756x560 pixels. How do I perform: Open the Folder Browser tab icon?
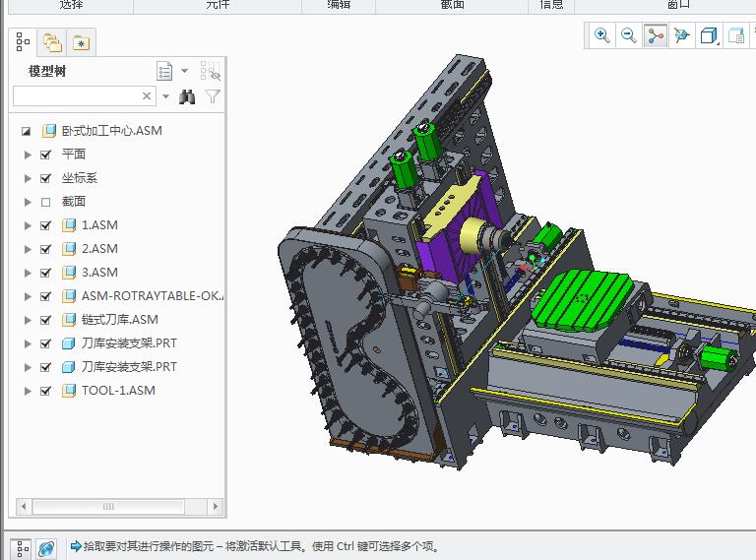point(52,42)
